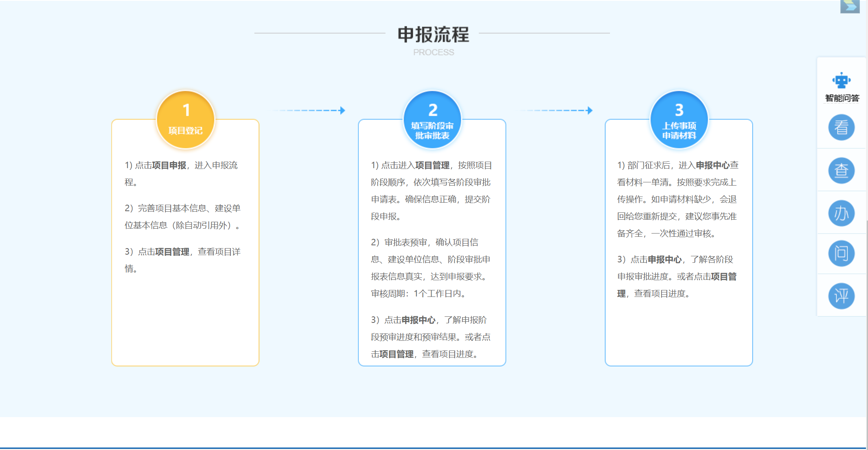This screenshot has height=450, width=868.
Task: Select step 2 填写阶段审批审批表 circle
Action: pyautogui.click(x=432, y=120)
